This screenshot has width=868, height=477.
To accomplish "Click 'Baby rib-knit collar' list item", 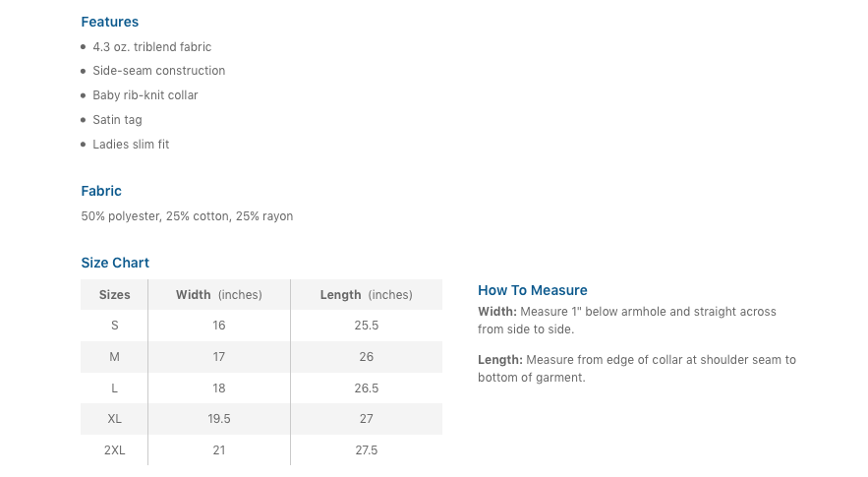I will tap(145, 95).
